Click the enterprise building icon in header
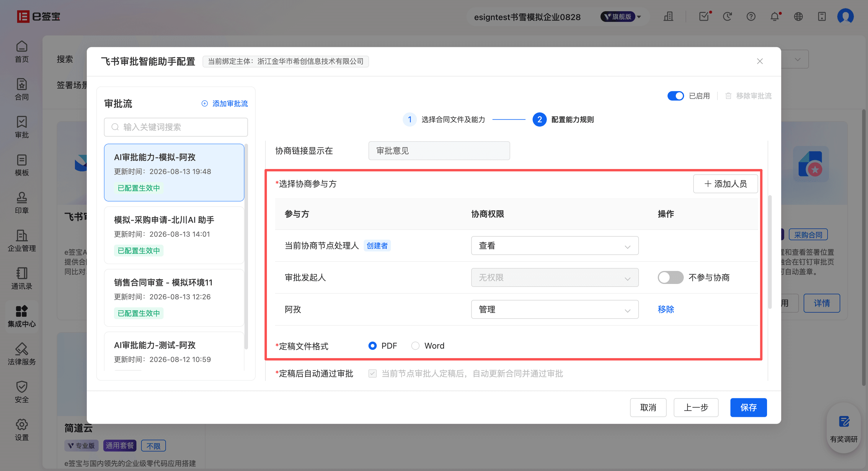The height and width of the screenshot is (471, 868). [x=668, y=16]
